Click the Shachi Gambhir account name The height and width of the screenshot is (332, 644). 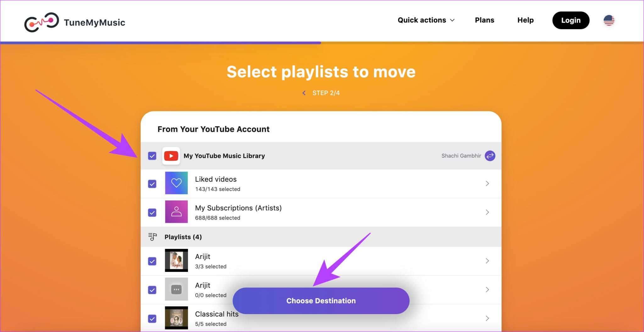point(461,156)
